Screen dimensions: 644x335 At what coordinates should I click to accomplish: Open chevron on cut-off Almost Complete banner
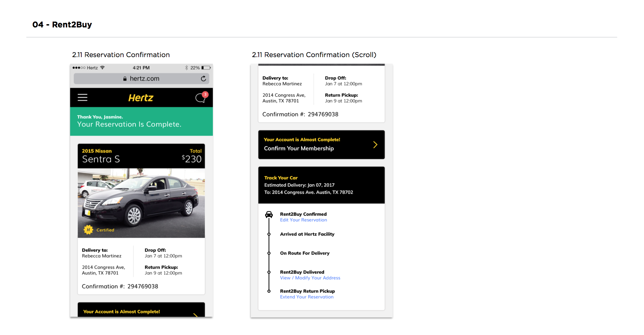(x=195, y=315)
